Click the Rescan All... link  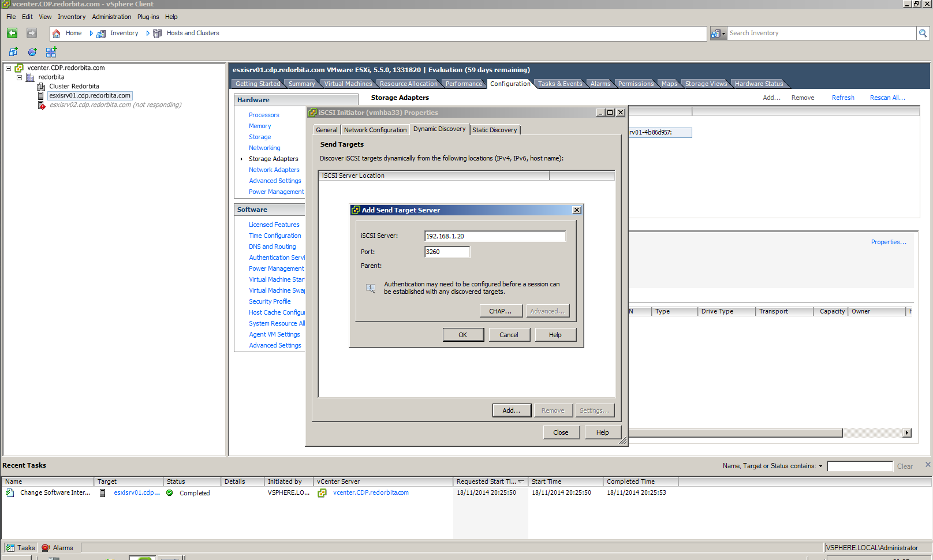tap(887, 98)
